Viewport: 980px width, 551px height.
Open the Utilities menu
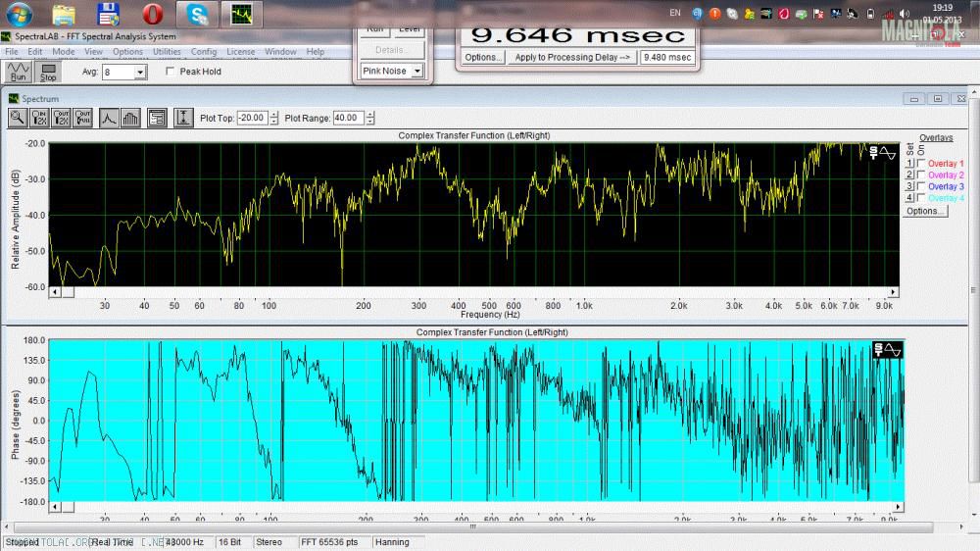(x=167, y=51)
